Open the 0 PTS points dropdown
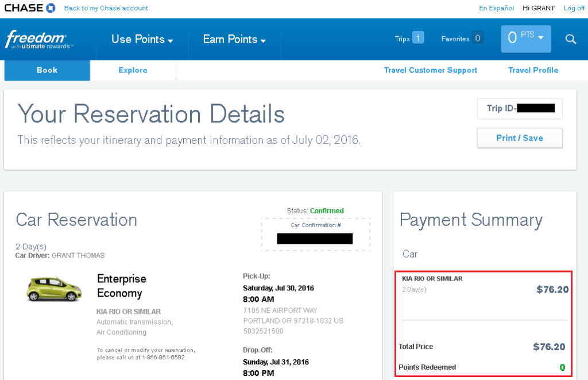Screen dimensions: 588x380 tap(525, 38)
